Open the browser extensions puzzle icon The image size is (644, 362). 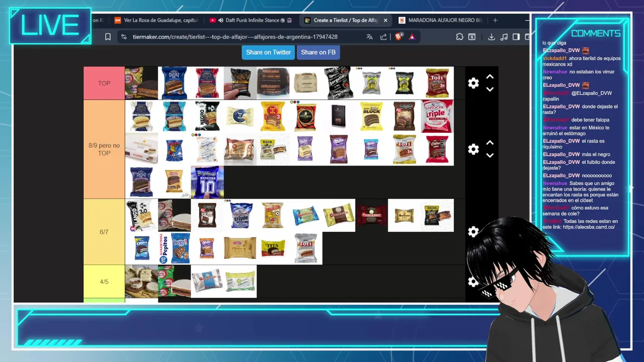(x=459, y=37)
